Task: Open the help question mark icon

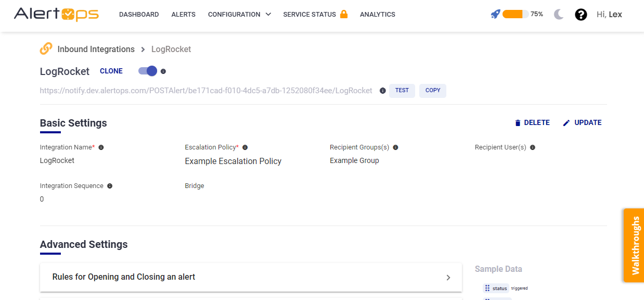Action: pyautogui.click(x=581, y=15)
